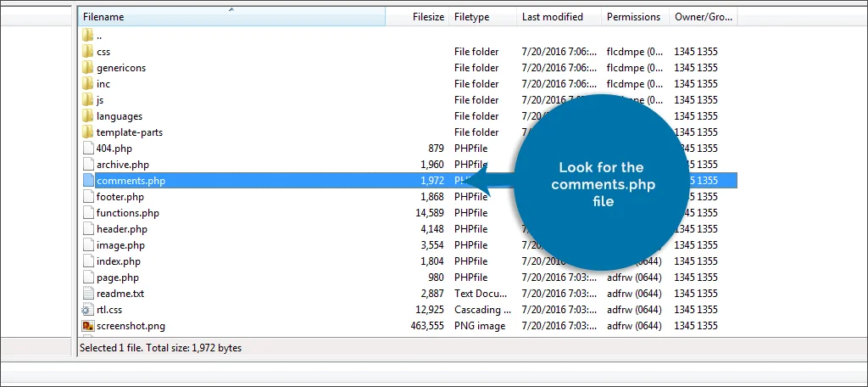Sort by the Owner/Group column header
The image size is (868, 387).
pos(703,17)
